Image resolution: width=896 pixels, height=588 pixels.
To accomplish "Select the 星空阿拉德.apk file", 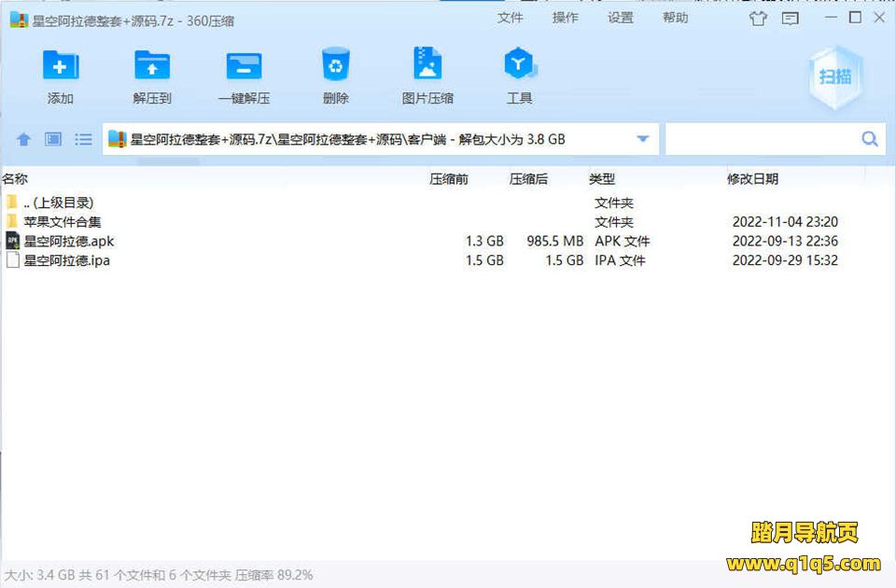I will (x=68, y=241).
